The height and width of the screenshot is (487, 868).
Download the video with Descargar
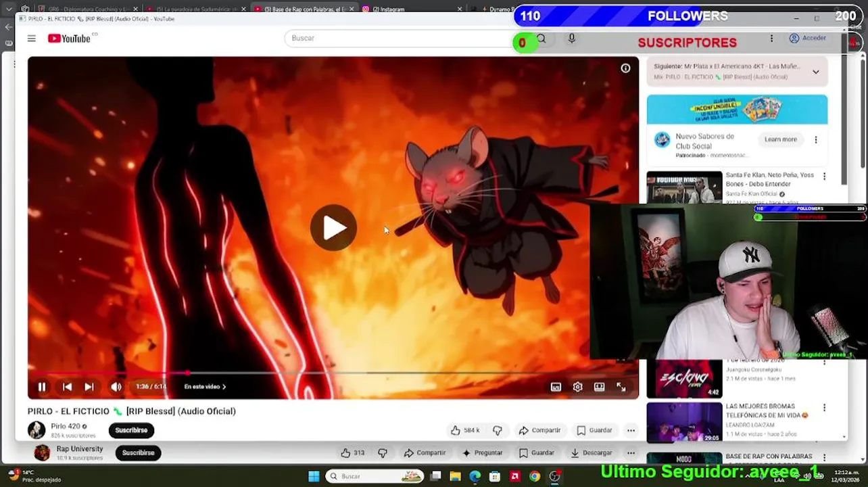click(x=591, y=453)
